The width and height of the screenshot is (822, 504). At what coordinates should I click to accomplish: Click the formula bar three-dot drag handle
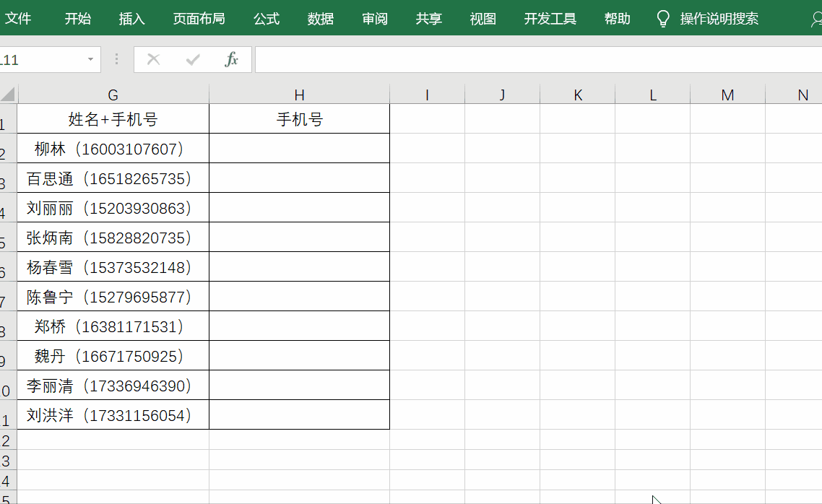(x=116, y=59)
